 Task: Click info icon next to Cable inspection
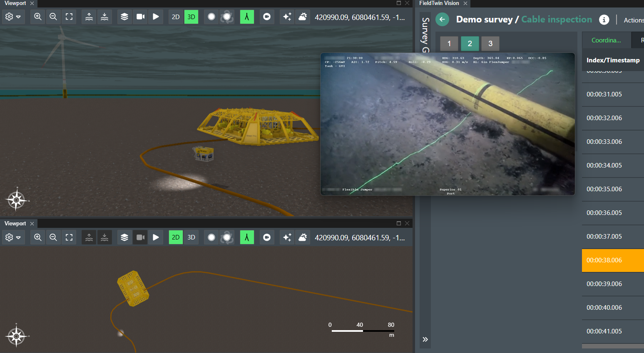pos(604,20)
